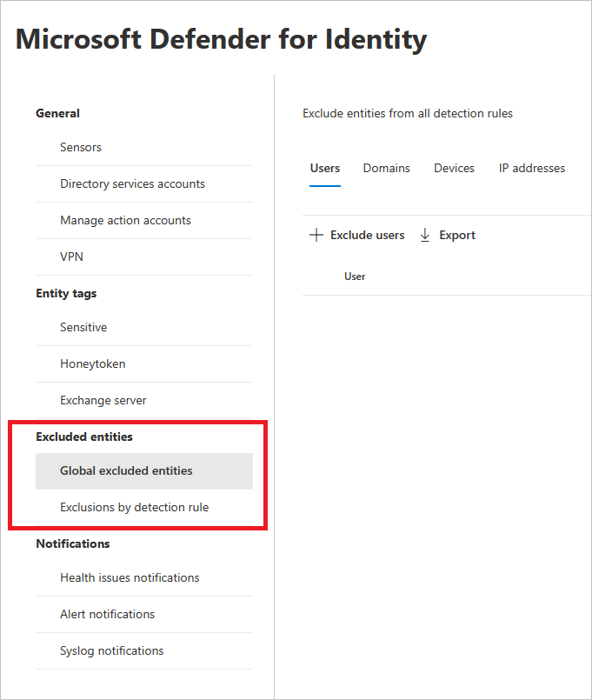
Task: Click the plus icon beside Exclude users
Action: pos(316,235)
